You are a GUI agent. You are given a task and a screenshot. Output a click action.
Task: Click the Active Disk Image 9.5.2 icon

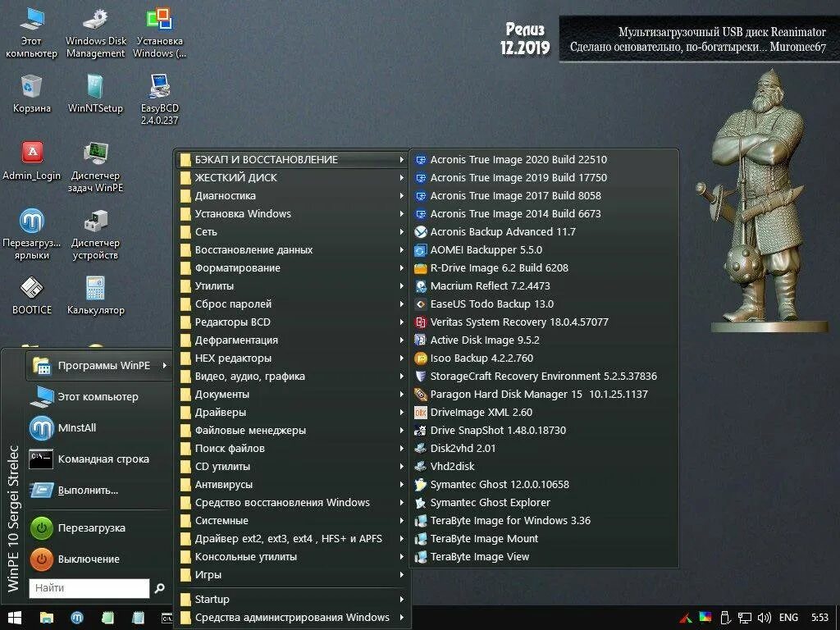point(421,340)
